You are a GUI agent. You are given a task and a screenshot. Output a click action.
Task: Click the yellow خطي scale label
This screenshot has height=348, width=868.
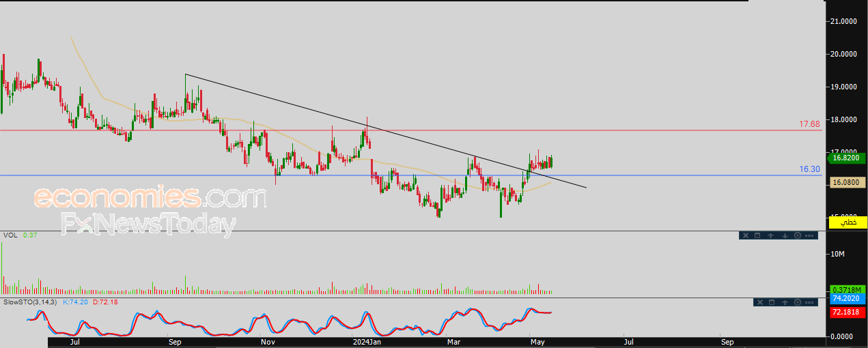pyautogui.click(x=848, y=222)
